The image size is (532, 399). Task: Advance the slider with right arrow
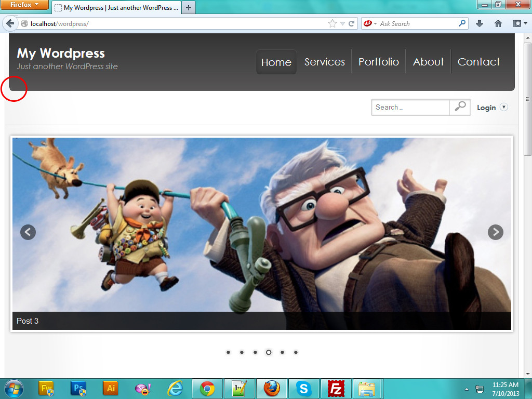(495, 232)
